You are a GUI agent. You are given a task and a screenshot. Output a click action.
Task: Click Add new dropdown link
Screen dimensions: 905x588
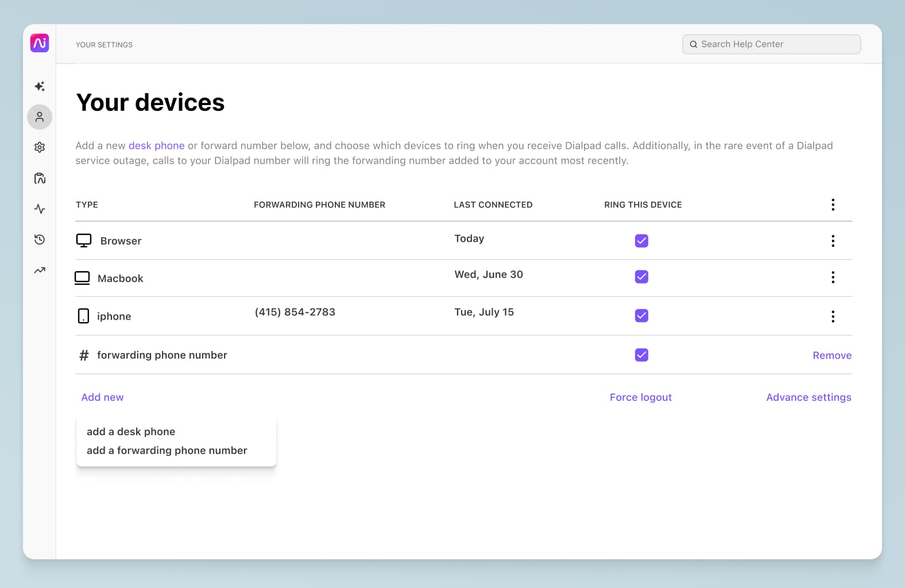tap(102, 397)
